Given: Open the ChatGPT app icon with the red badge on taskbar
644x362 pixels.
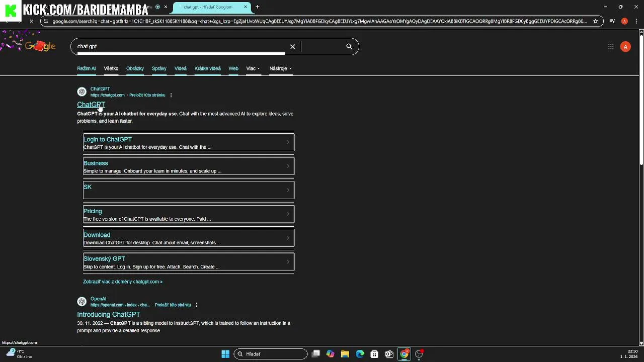Looking at the screenshot, I should 419,354.
